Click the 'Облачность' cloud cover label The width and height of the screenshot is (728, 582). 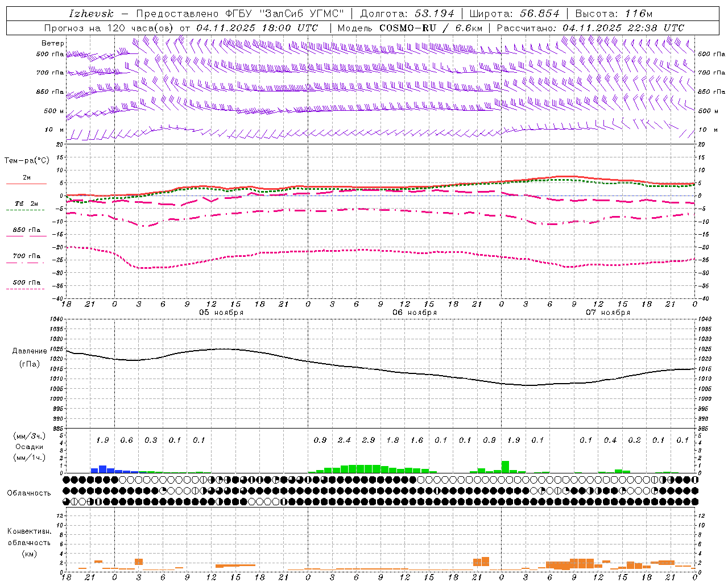coord(29,493)
